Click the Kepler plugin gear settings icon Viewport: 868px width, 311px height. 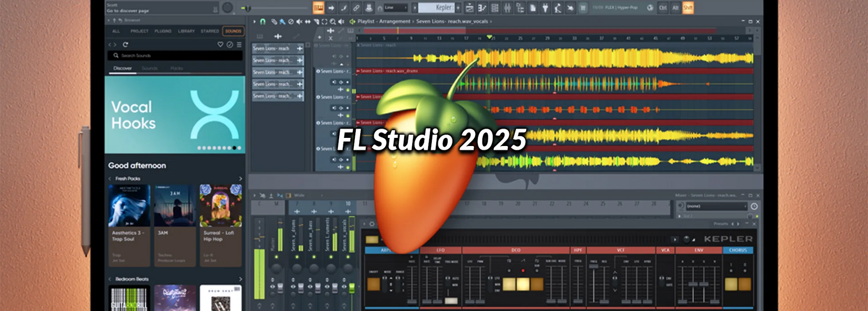pyautogui.click(x=372, y=224)
